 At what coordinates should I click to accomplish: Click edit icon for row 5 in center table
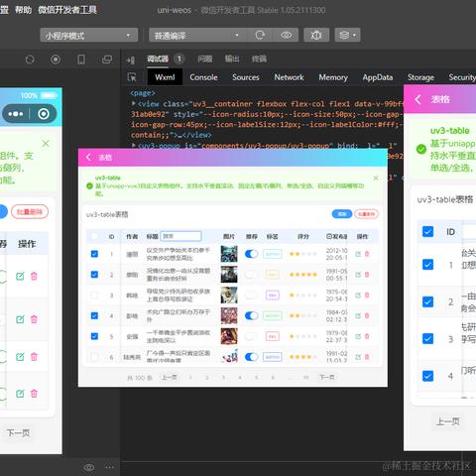click(358, 336)
